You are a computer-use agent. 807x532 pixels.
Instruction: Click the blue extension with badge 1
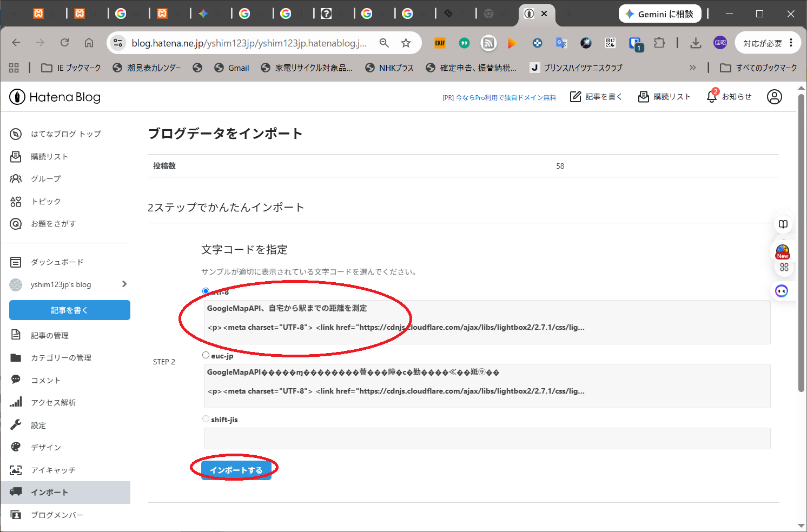pyautogui.click(x=635, y=44)
